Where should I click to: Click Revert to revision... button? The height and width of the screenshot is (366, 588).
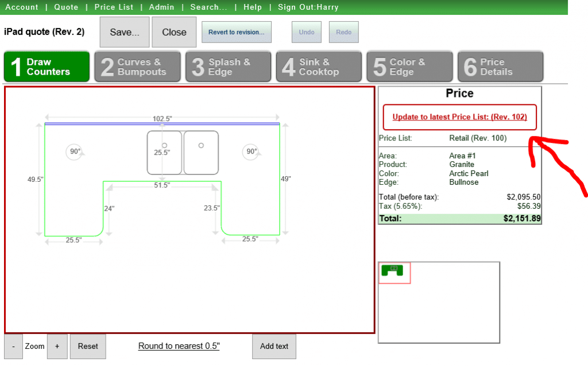click(236, 32)
